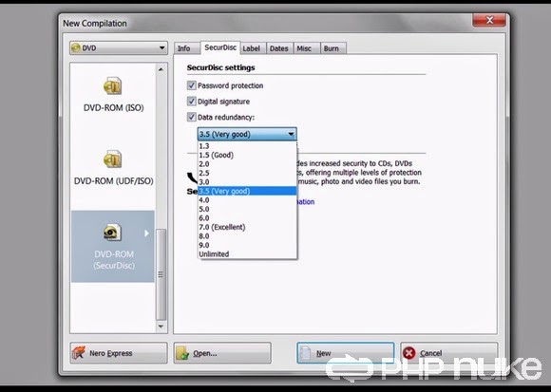Switch to the Dates tab
The height and width of the screenshot is (392, 551).
[x=279, y=48]
